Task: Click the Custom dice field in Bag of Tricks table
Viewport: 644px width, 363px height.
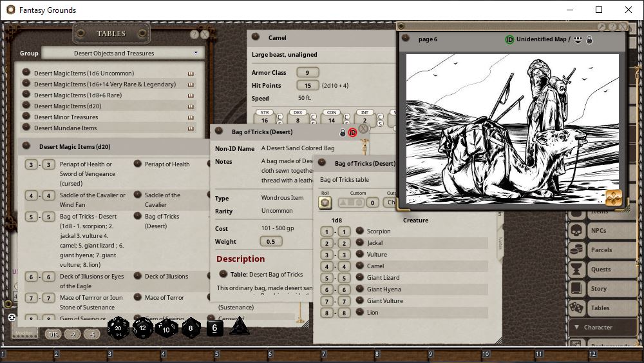Action: click(351, 202)
